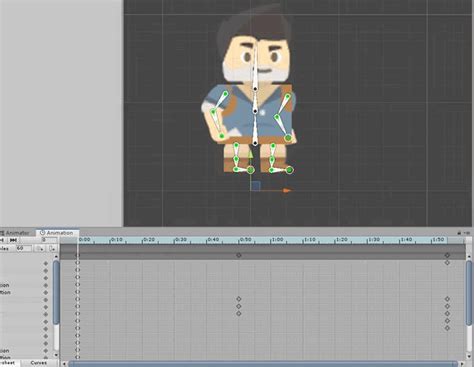Click the green Y-axis arrow of the move gizmo

pyautogui.click(x=250, y=153)
